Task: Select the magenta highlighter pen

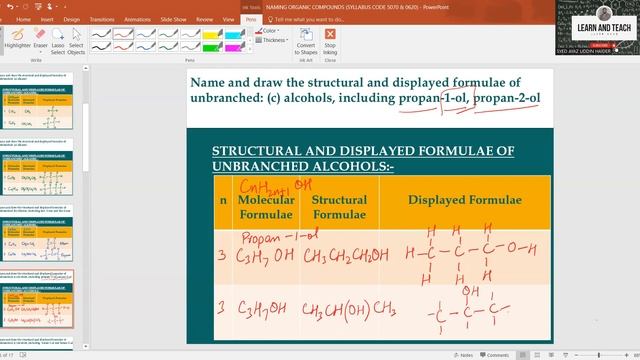Action: coord(235,47)
